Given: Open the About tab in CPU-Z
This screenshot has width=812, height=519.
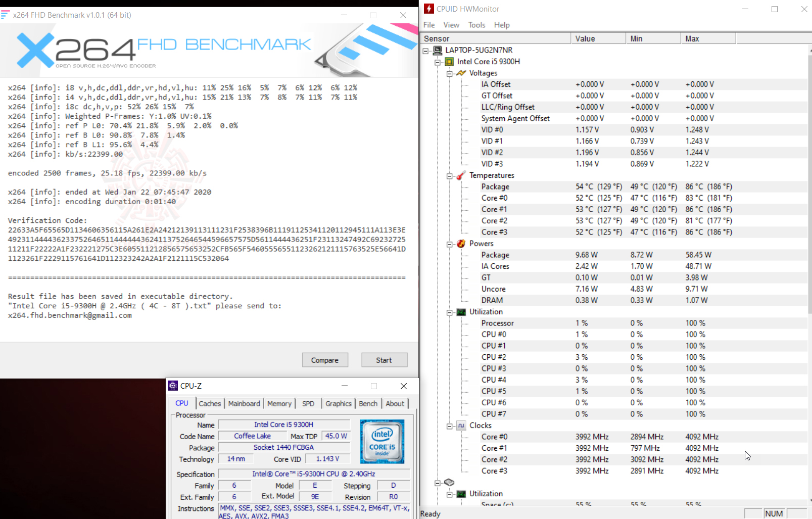Looking at the screenshot, I should [395, 403].
